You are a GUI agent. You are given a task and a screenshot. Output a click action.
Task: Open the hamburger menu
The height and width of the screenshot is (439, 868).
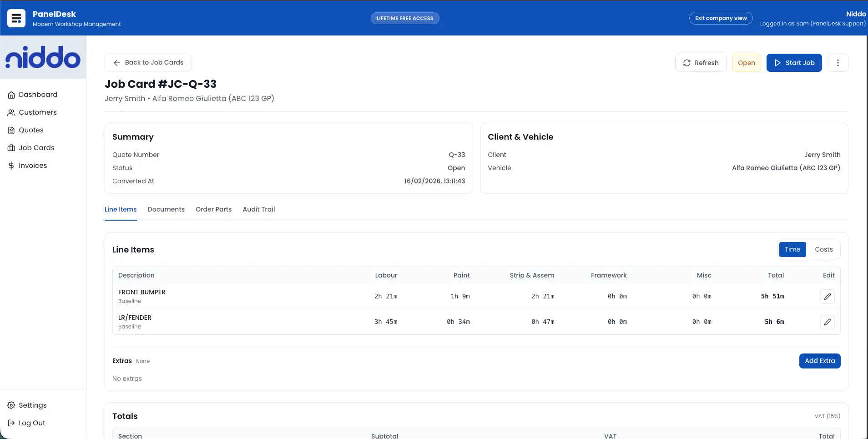point(16,18)
